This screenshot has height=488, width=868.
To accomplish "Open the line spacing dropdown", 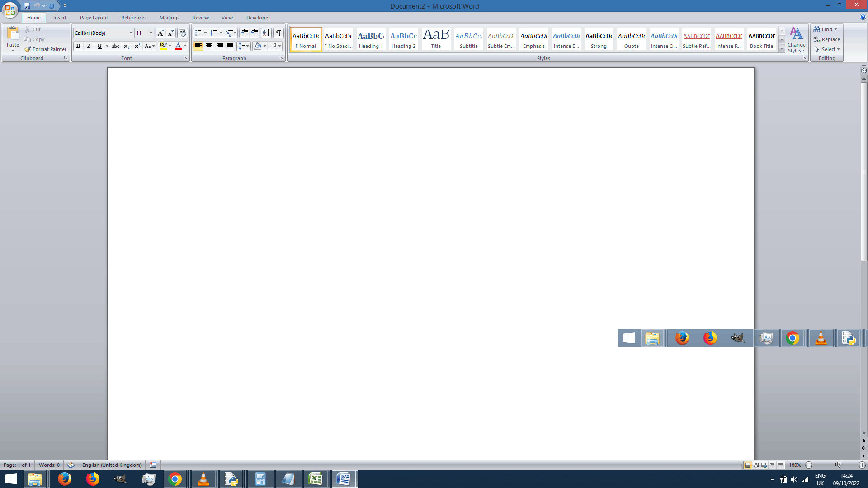I will click(x=244, y=46).
